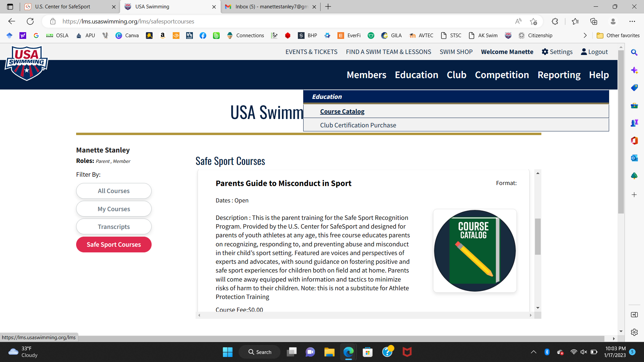Open the Course Catalog link
This screenshot has width=644, height=362.
(x=342, y=111)
